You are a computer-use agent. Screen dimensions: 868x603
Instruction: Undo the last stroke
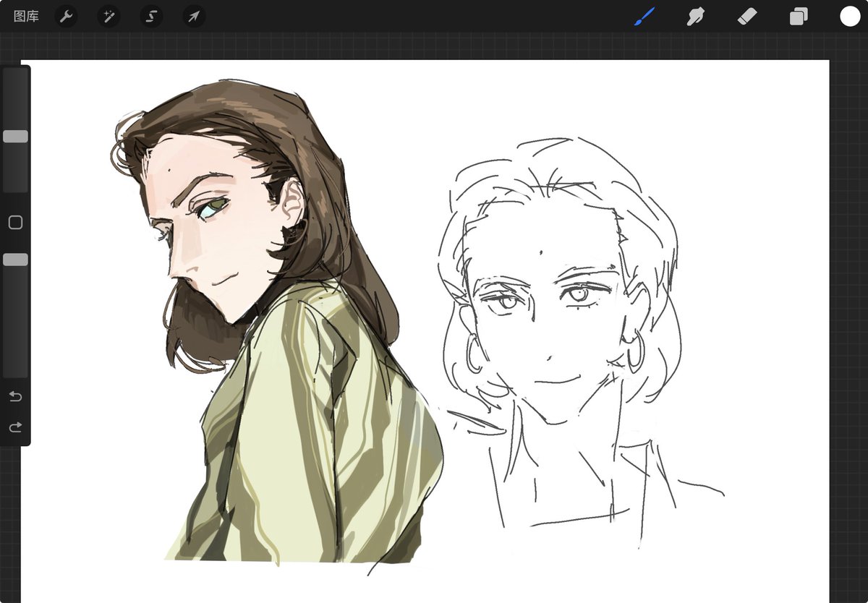point(15,396)
